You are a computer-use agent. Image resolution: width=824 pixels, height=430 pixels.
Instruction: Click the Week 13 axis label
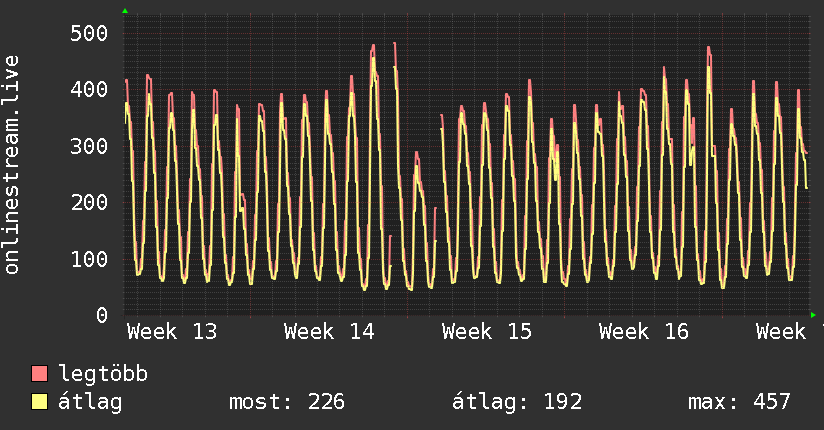click(172, 332)
